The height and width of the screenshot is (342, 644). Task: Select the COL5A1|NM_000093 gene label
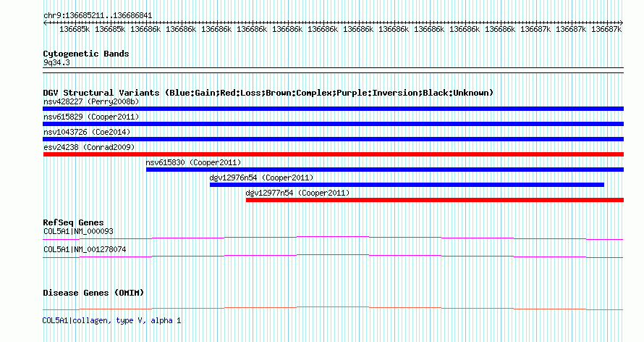coord(78,231)
